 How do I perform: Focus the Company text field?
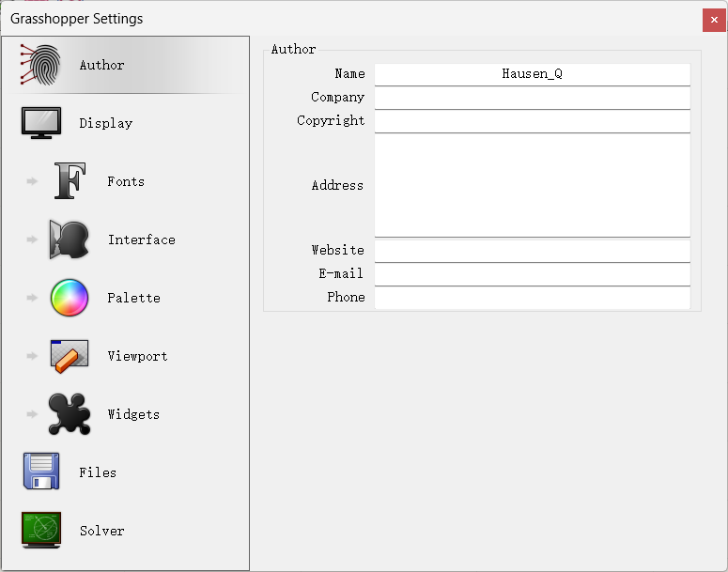(532, 98)
